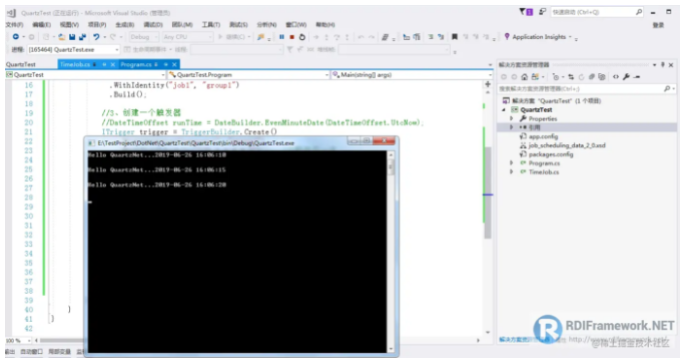This screenshot has height=360, width=688.
Task: Click the Solution Explorer search box
Action: pyautogui.click(x=586, y=89)
